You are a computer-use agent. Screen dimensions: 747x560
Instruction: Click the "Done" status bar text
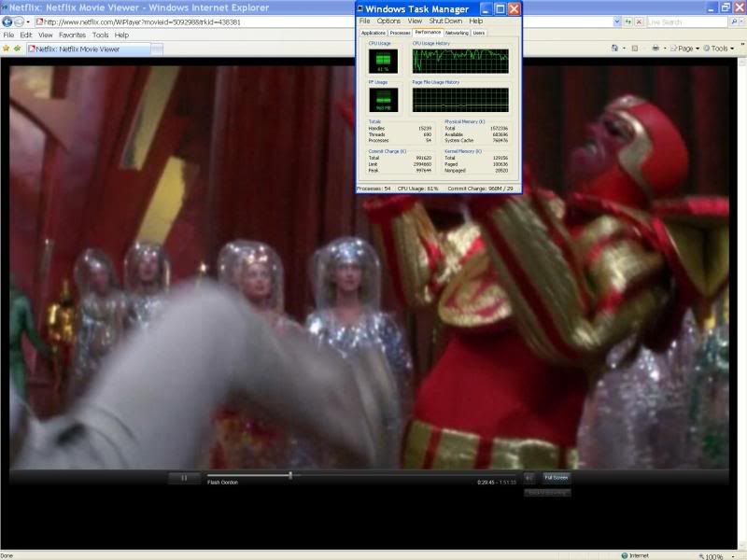7,555
